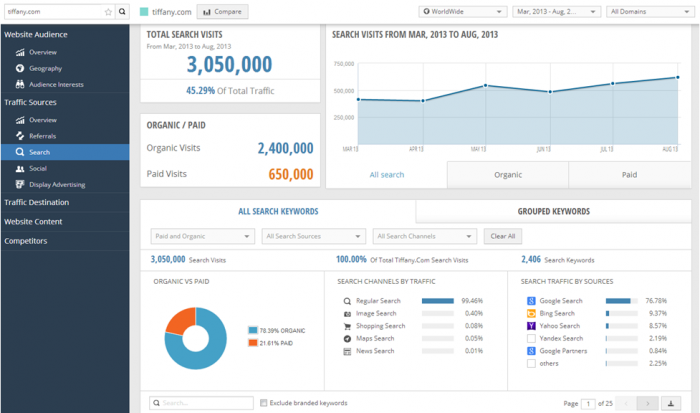Click the Image Search camera icon
The width and height of the screenshot is (700, 413).
coord(347,314)
